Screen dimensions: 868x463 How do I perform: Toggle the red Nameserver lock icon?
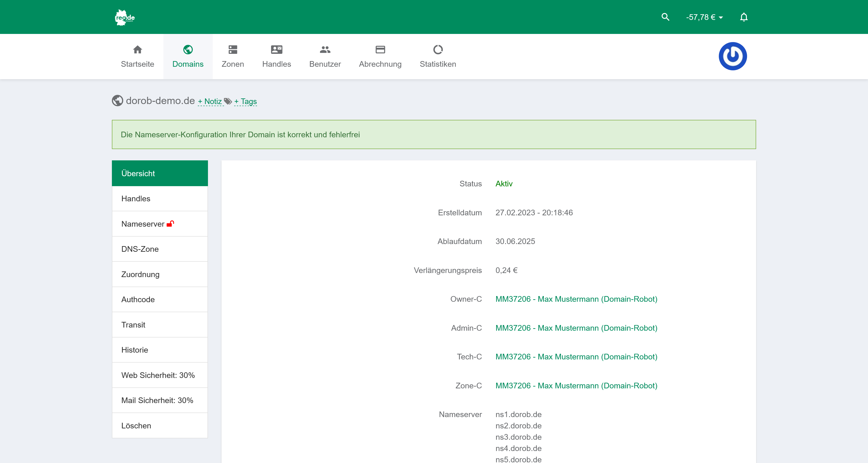pos(170,223)
